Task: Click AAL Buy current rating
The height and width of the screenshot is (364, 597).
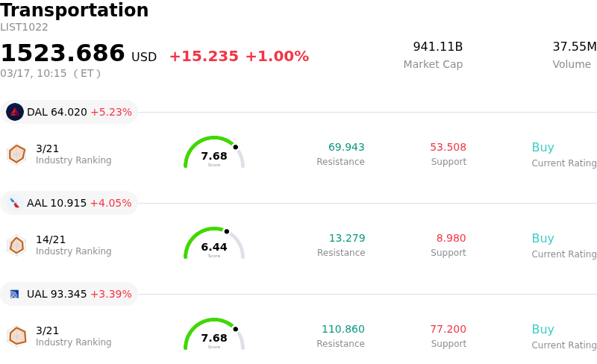Action: [543, 239]
